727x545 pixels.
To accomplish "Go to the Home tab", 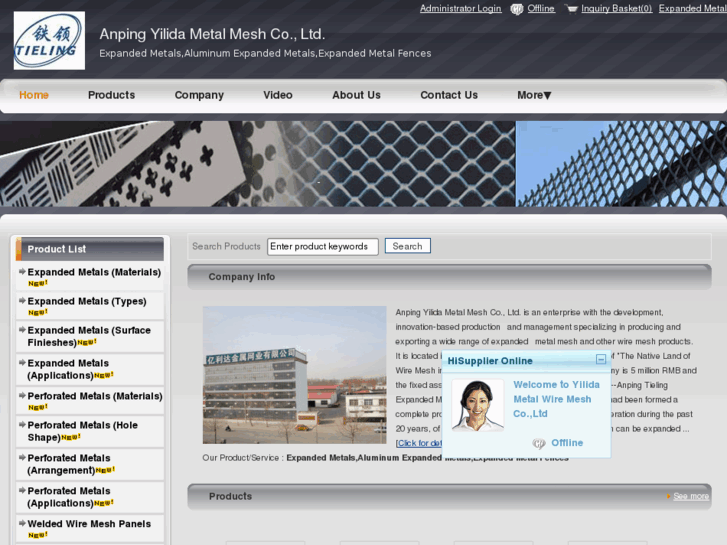I will pos(34,95).
